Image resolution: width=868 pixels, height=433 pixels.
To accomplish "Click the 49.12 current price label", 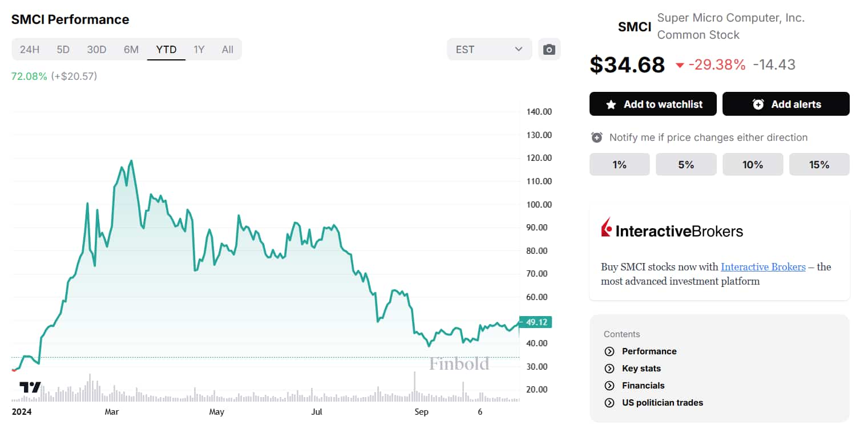I will 535,322.
